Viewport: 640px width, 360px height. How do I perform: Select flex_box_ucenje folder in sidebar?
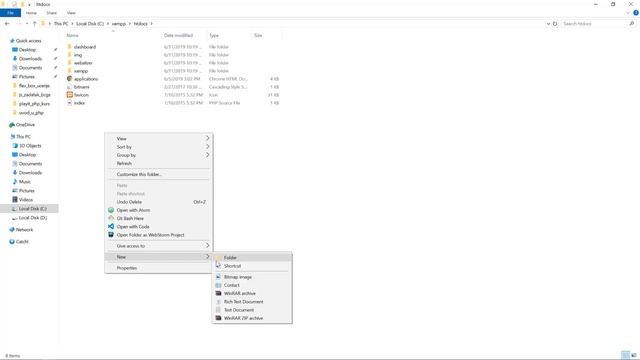tap(34, 86)
